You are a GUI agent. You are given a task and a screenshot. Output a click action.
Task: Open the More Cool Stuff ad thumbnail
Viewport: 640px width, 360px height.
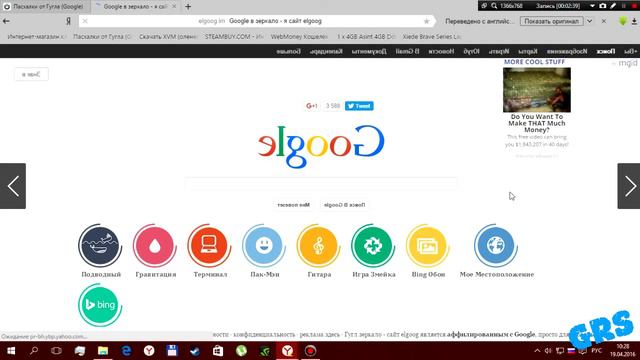(537, 90)
